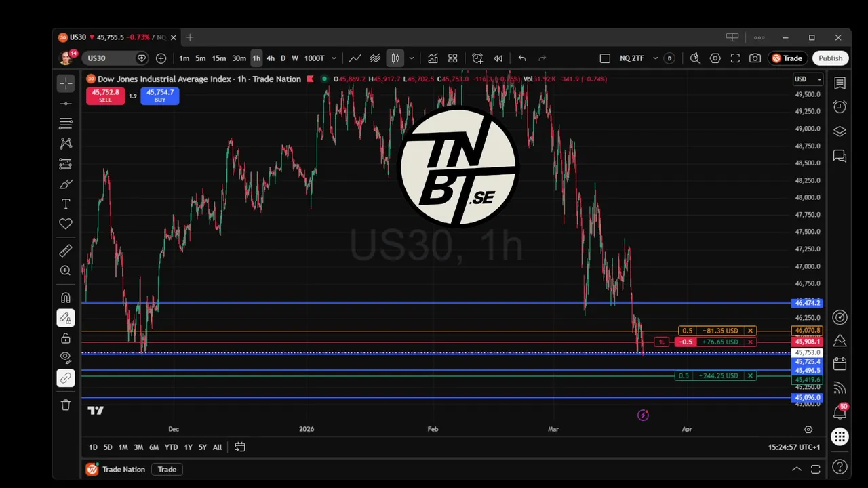Hide all drawings with eye icon
Viewport: 868px width, 488px height.
click(x=66, y=357)
